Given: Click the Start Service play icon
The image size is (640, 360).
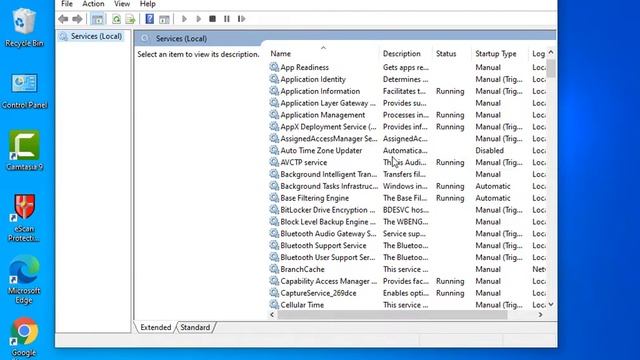Looking at the screenshot, I should tap(184, 19).
